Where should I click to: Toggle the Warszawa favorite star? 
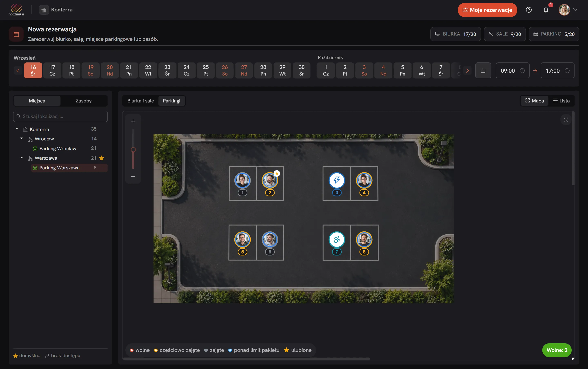101,158
